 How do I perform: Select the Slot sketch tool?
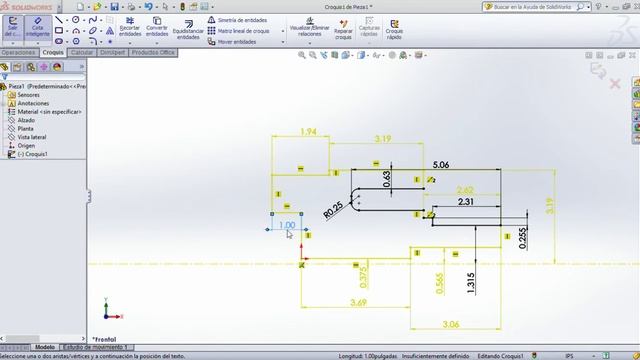[59, 41]
